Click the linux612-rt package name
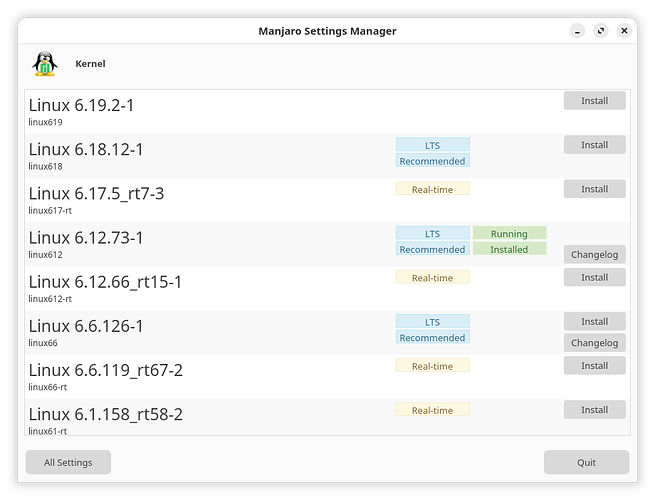 coord(50,299)
